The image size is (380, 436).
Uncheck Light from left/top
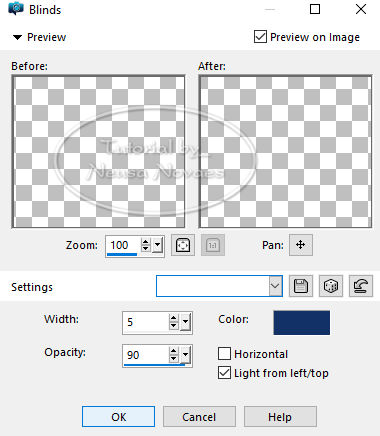(224, 373)
